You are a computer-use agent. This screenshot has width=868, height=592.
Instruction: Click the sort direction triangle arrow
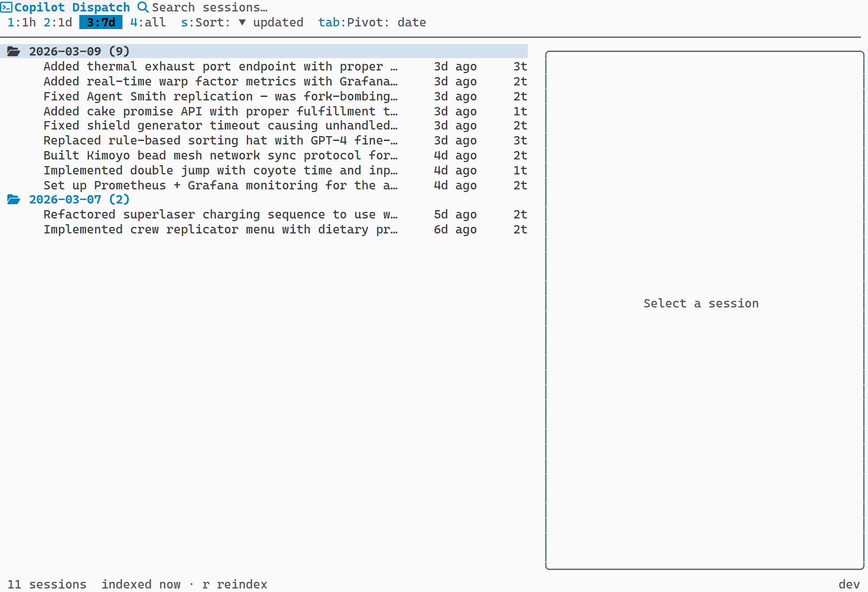pyautogui.click(x=242, y=22)
